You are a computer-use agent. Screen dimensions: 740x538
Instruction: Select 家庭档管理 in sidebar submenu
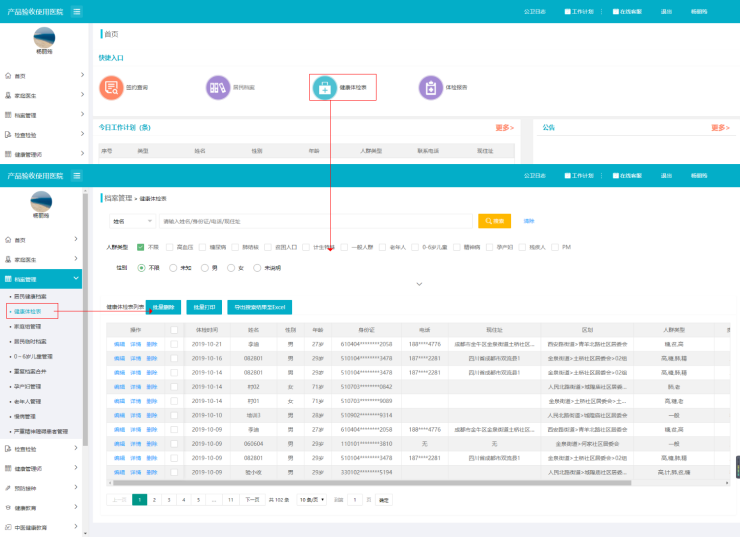coord(28,326)
